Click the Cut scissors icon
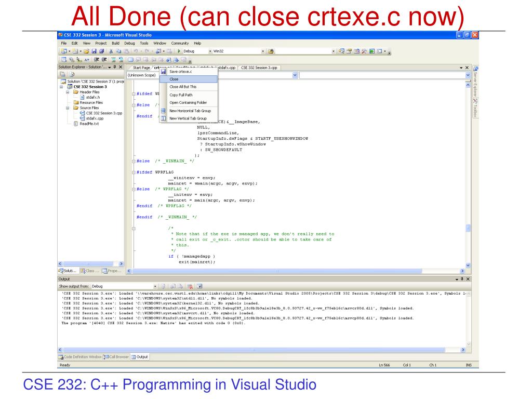 (111, 51)
